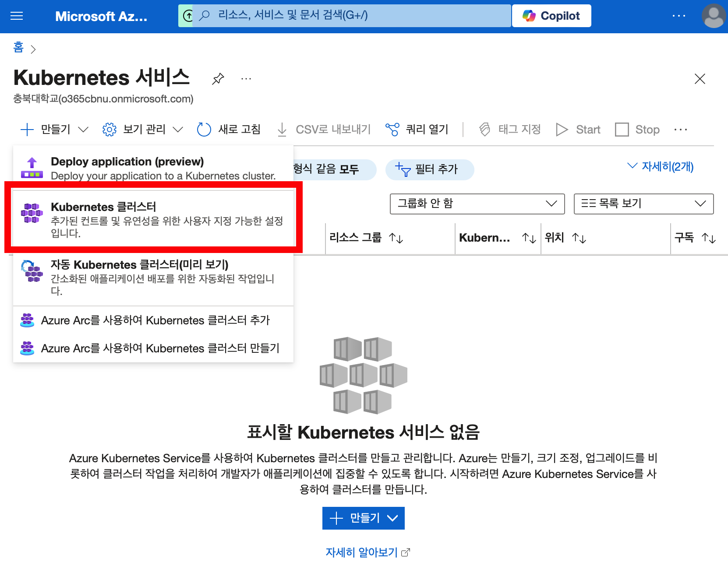Click the Kubernetes 클러스터 purple cubes icon
This screenshot has height=569, width=728.
click(x=32, y=213)
